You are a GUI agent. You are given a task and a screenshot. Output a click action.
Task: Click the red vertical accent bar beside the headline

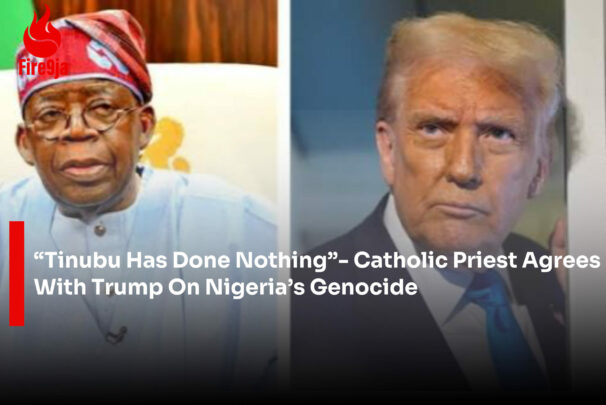point(17,274)
